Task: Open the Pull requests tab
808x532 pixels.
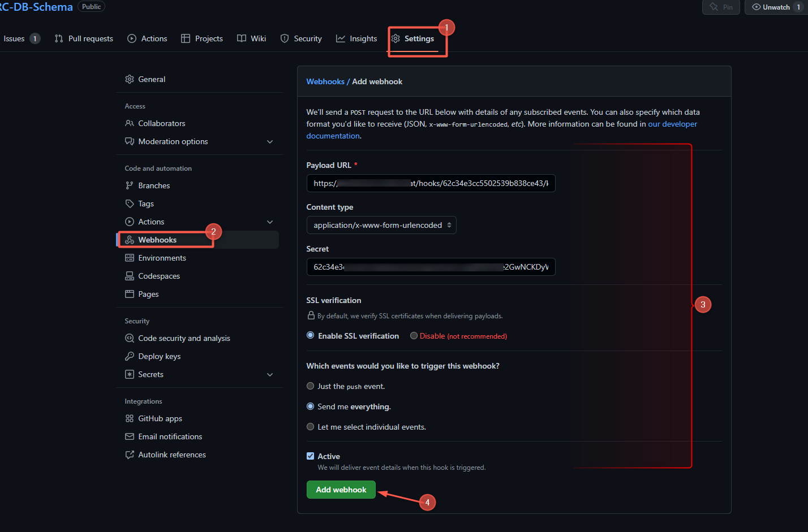Action: pyautogui.click(x=84, y=38)
